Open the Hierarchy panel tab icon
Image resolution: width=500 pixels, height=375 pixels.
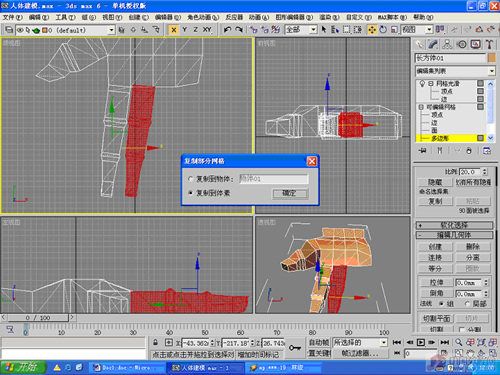click(447, 44)
